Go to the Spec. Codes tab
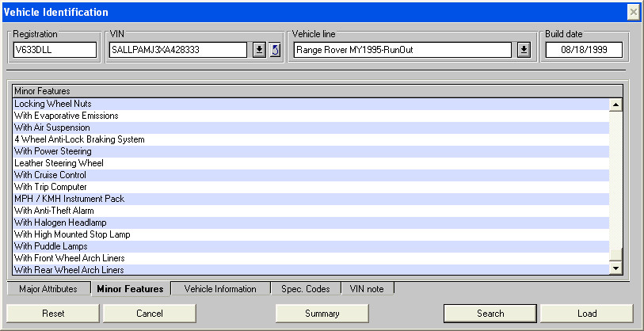 [x=306, y=289]
